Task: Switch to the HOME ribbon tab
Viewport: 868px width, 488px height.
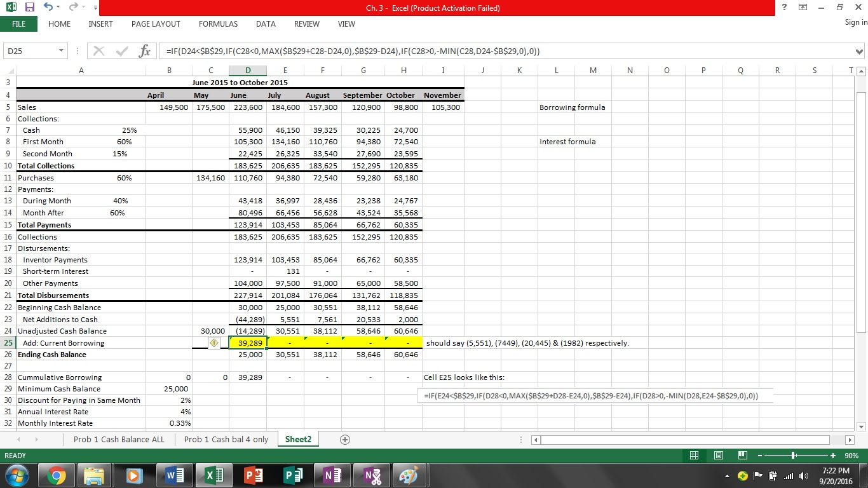Action: (x=59, y=24)
